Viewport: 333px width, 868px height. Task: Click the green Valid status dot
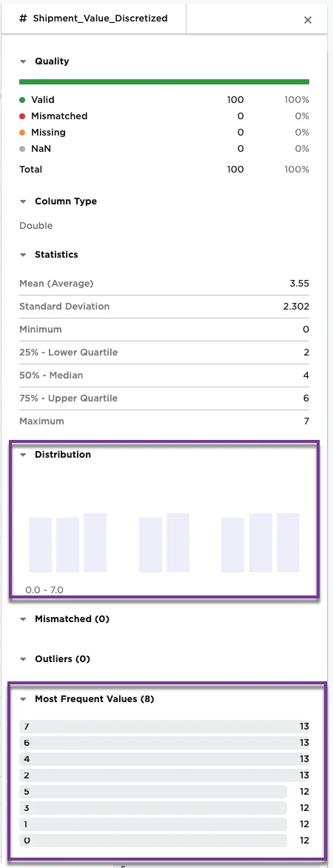click(x=22, y=100)
